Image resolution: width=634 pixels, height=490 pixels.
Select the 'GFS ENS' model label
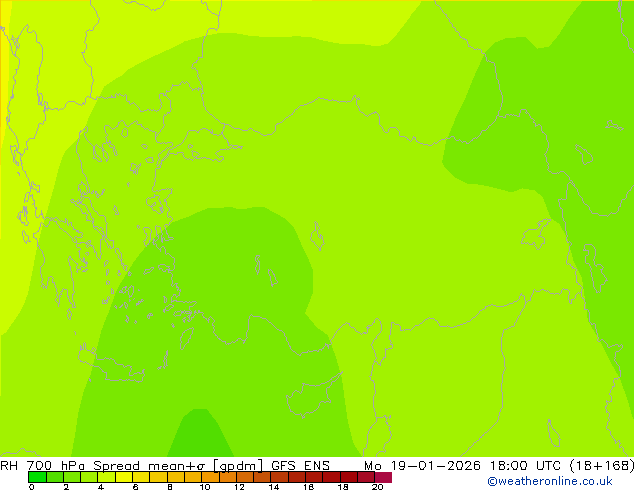pos(300,465)
